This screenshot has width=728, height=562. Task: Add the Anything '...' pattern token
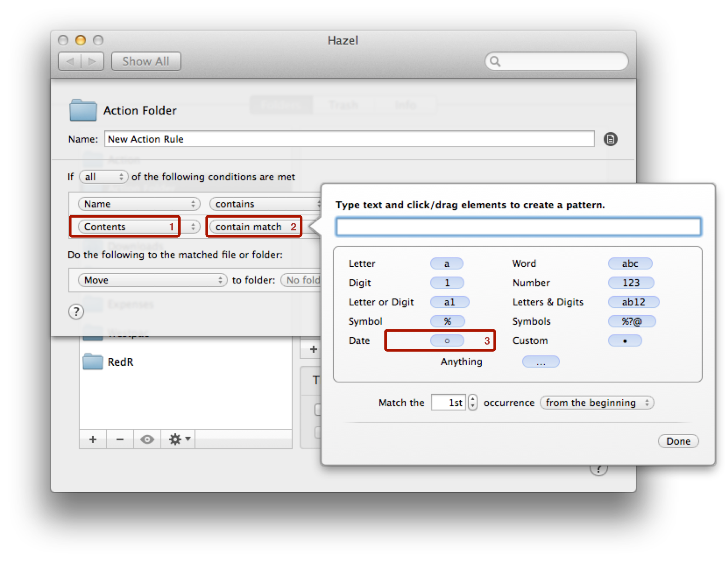pyautogui.click(x=541, y=362)
